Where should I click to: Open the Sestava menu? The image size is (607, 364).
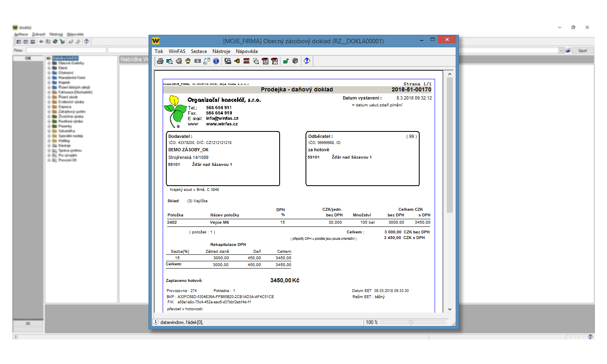(x=199, y=51)
